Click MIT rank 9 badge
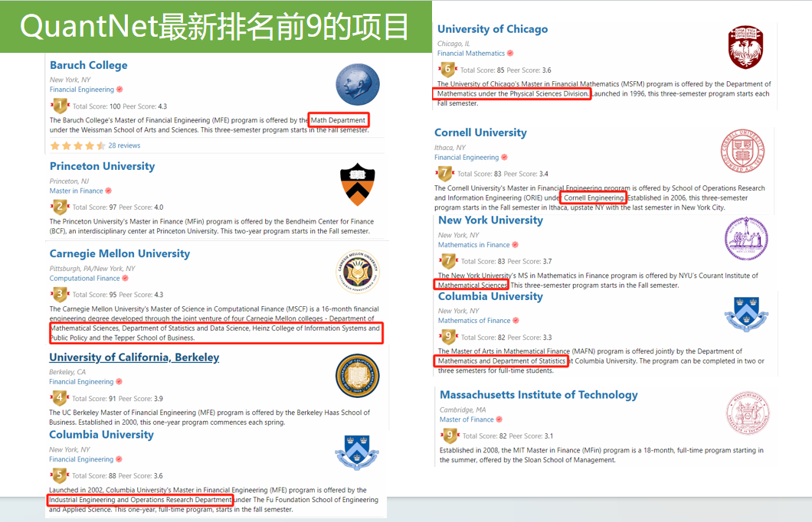Image resolution: width=812 pixels, height=522 pixels. [x=450, y=436]
